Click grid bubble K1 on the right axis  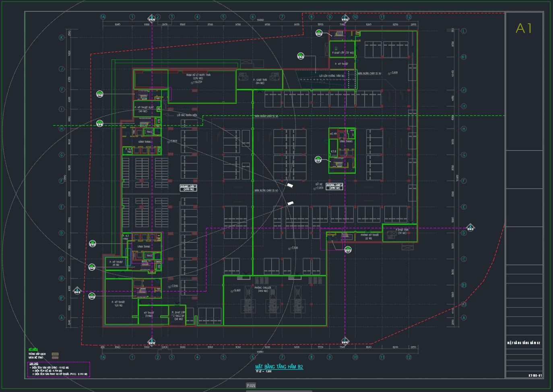pyautogui.click(x=464, y=57)
